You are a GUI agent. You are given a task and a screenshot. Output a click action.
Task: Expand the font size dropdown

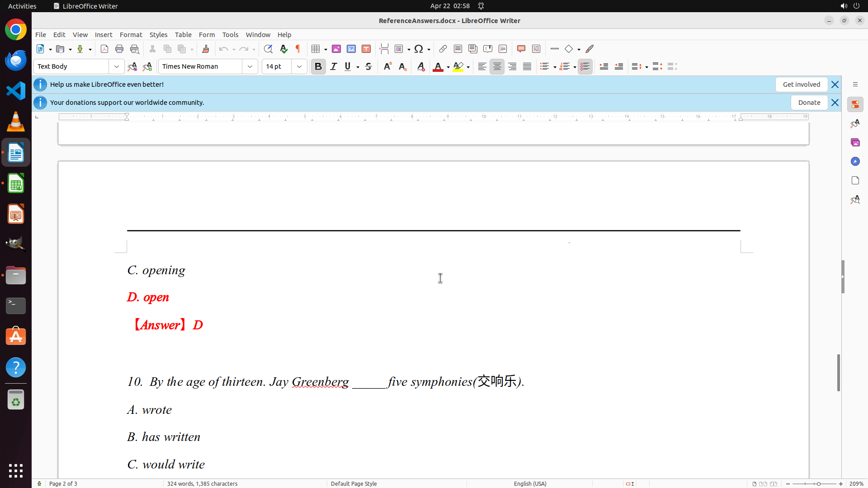pyautogui.click(x=299, y=66)
